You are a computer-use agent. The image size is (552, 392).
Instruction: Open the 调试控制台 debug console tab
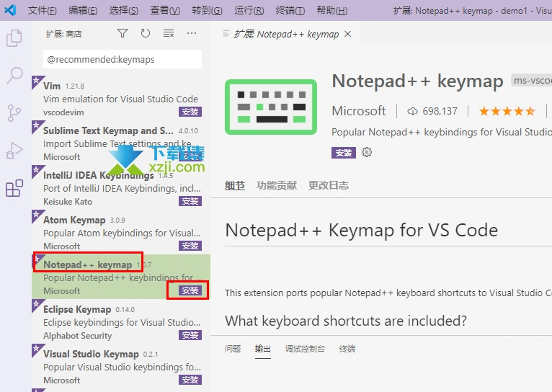pos(305,349)
